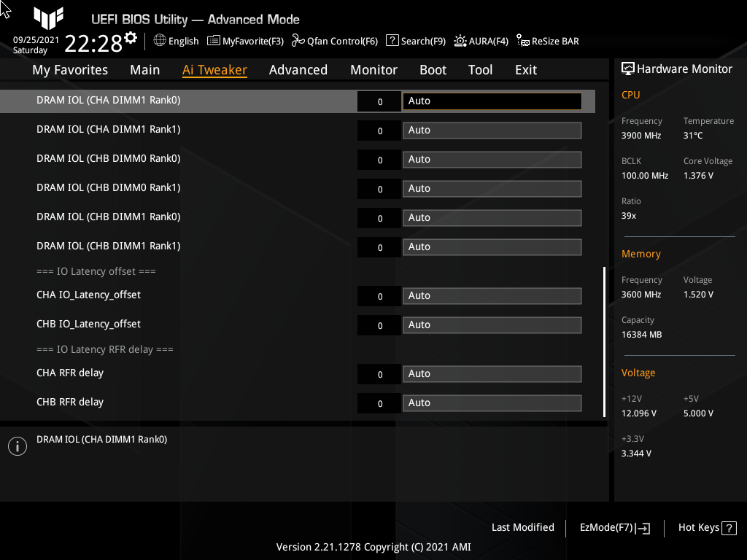Click the TUF logo icon

pos(49,18)
